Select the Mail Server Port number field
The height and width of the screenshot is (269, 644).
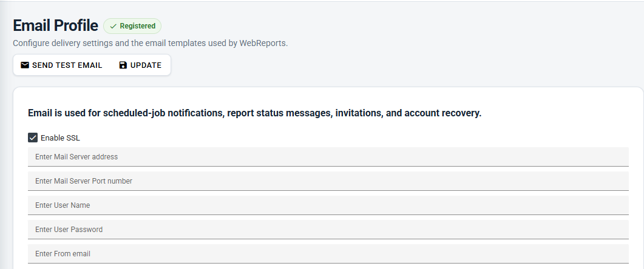[x=328, y=181]
